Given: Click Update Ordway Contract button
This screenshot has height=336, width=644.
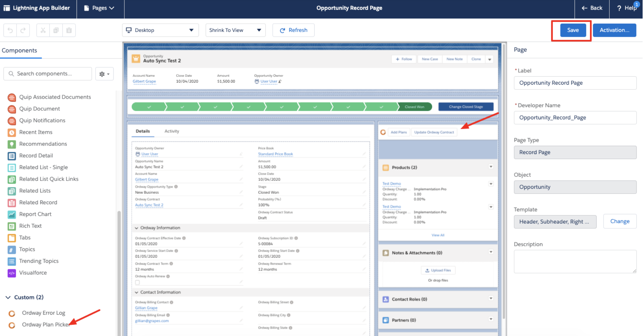Looking at the screenshot, I should (434, 132).
